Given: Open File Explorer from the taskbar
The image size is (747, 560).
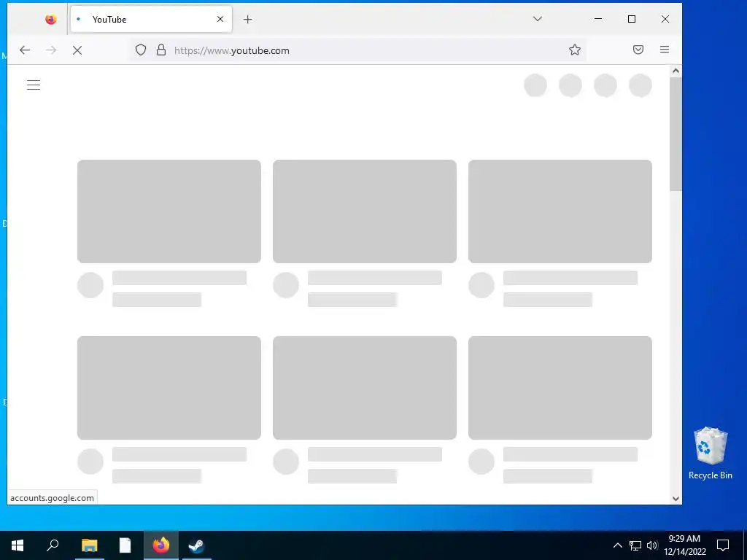Looking at the screenshot, I should pyautogui.click(x=89, y=545).
